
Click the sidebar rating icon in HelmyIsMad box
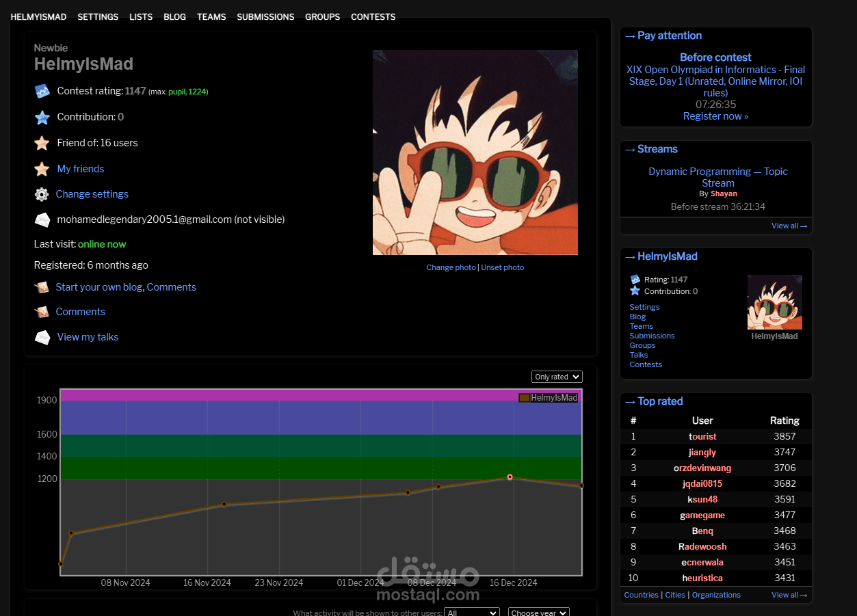[x=635, y=279]
